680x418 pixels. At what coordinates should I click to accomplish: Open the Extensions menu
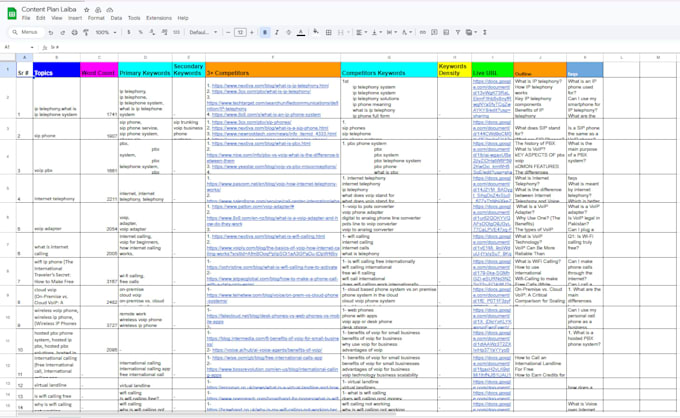(x=159, y=18)
